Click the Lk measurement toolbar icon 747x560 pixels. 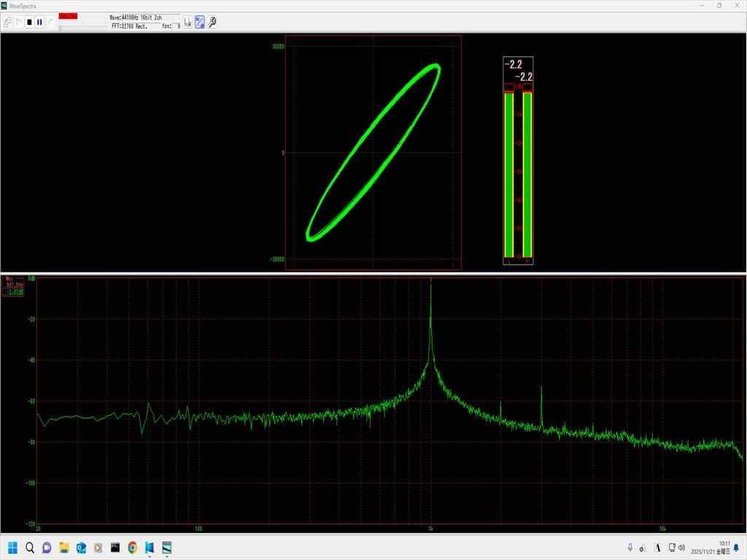pos(187,22)
